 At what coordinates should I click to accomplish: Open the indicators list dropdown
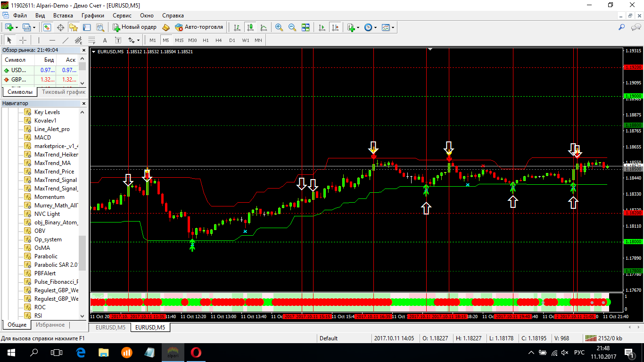pos(358,27)
